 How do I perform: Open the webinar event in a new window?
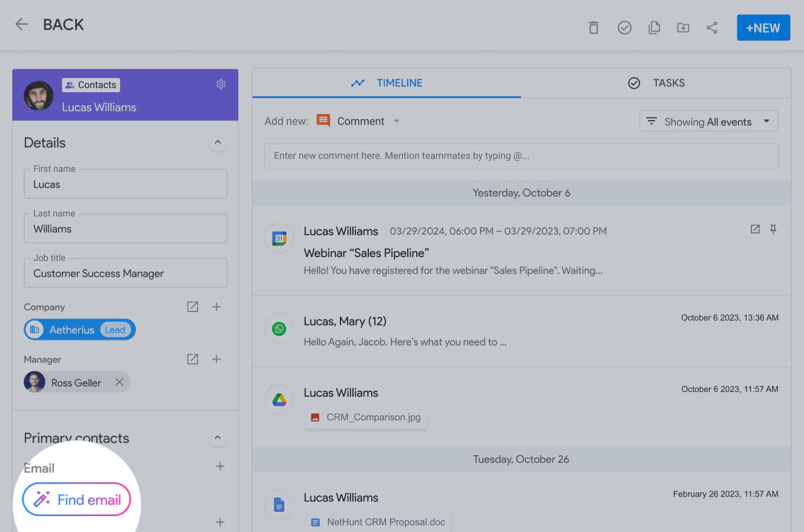pos(755,229)
